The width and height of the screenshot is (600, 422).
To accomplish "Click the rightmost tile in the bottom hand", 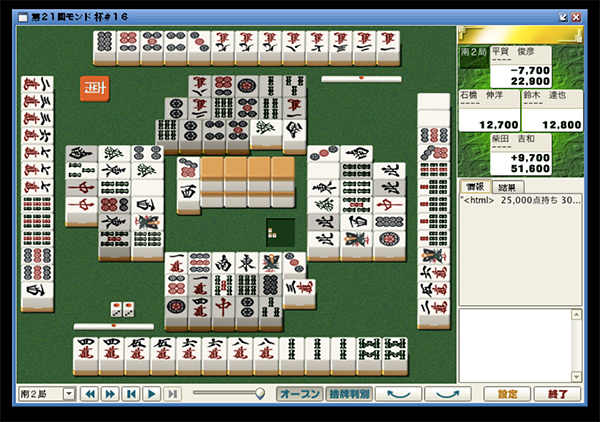I will 395,354.
